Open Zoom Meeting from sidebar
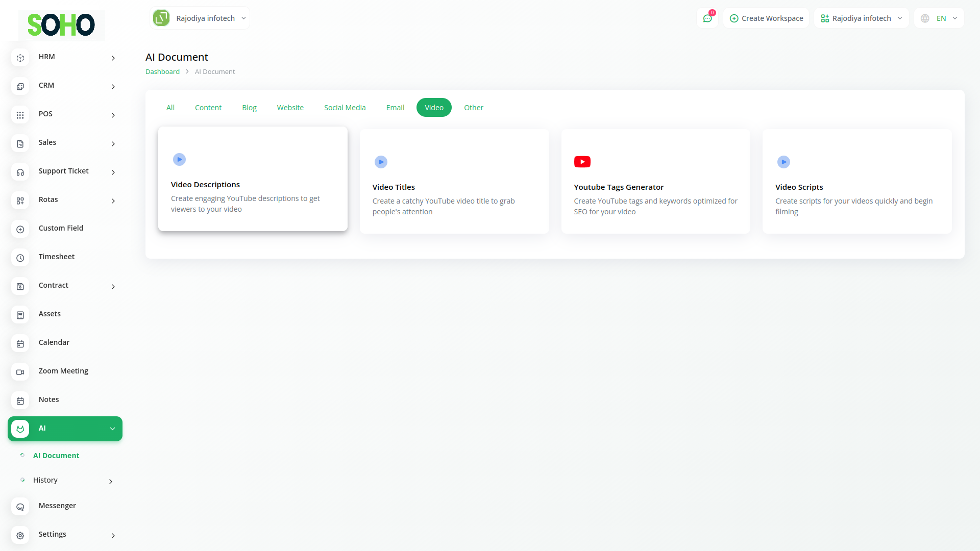The image size is (980, 551). (63, 371)
